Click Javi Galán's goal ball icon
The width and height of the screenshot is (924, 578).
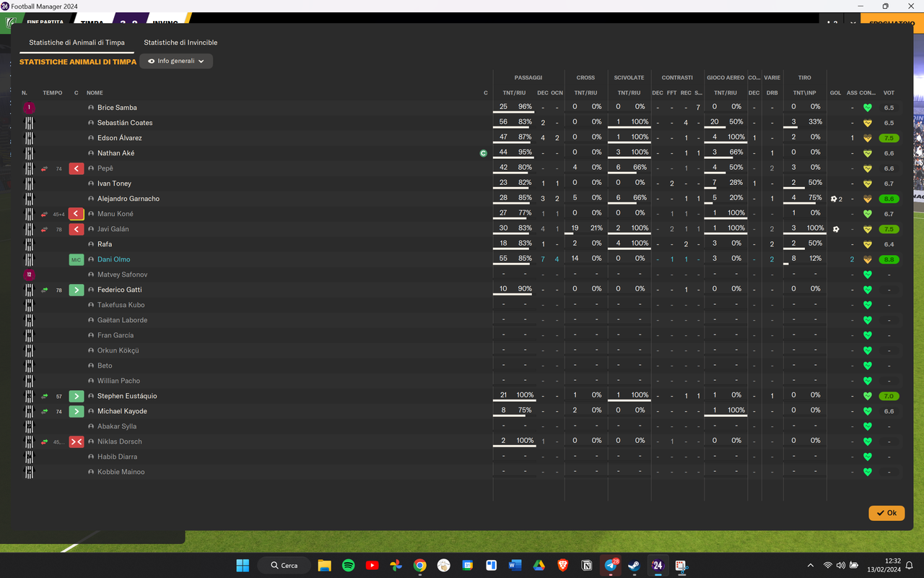(x=836, y=229)
